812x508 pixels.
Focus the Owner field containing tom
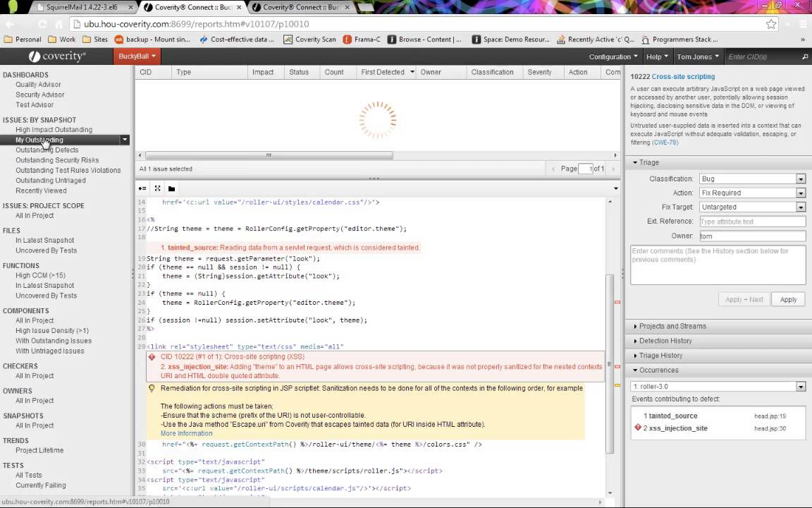(x=753, y=236)
